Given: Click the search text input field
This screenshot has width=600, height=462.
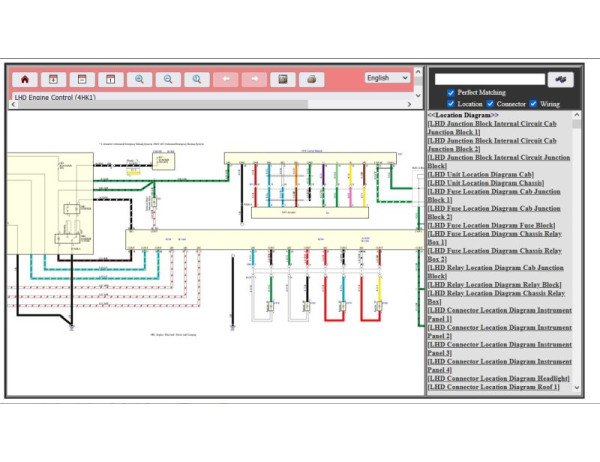Looking at the screenshot, I should point(490,79).
